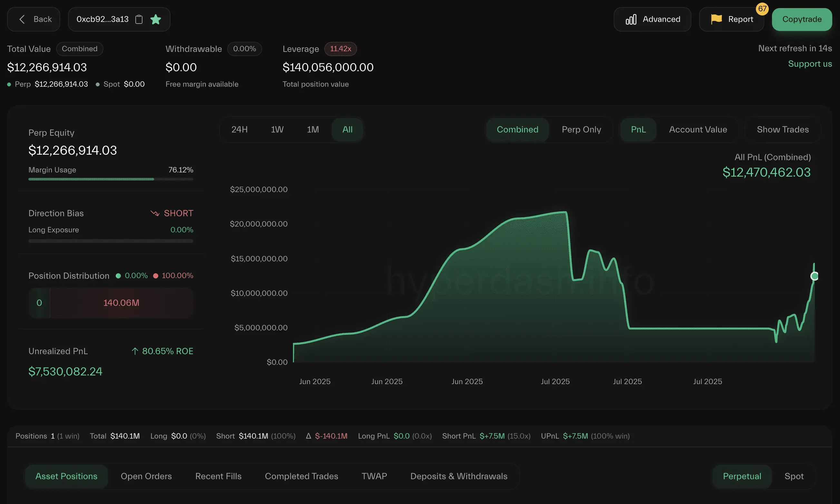Image resolution: width=840 pixels, height=504 pixels.
Task: Start Copytrade for this wallet
Action: [802, 19]
